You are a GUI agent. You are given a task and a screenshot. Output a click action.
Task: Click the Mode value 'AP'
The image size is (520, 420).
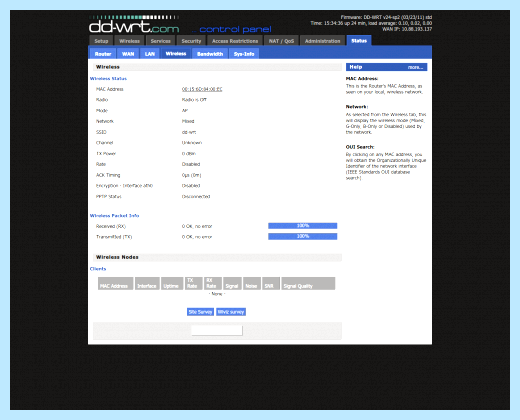pyautogui.click(x=185, y=110)
